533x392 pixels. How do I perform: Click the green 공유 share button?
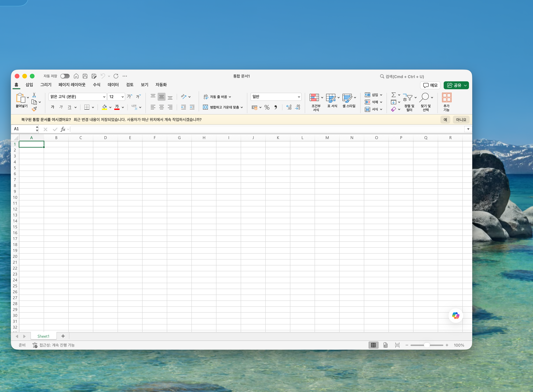click(x=456, y=85)
